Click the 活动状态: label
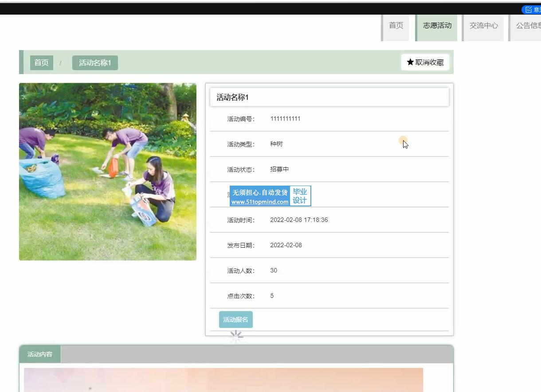The image size is (541, 392). 241,169
